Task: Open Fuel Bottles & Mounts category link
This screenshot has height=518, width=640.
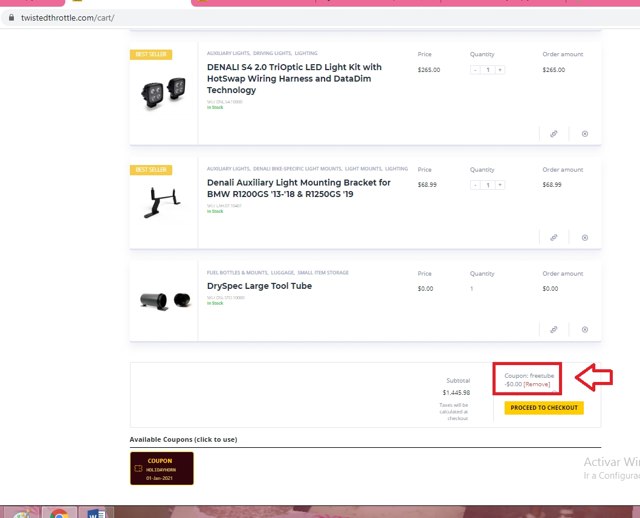Action: (237, 273)
